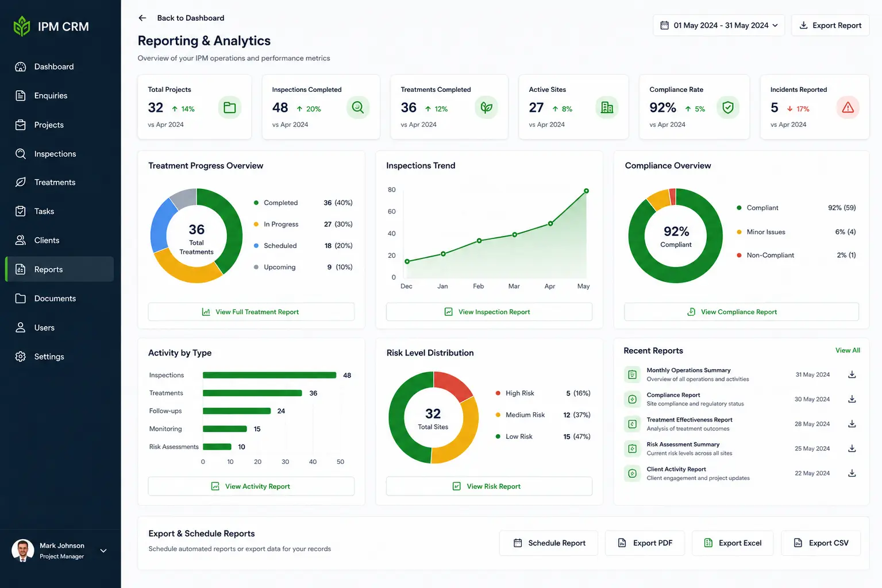Download the Monthly Operations Summary report
882x588 pixels.
click(852, 374)
